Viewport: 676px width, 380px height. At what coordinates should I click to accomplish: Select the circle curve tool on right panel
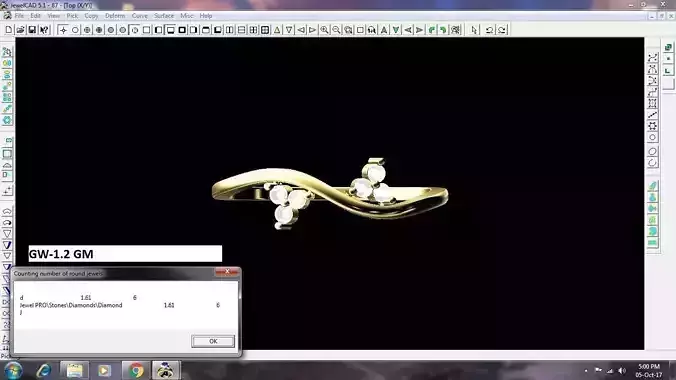652,137
